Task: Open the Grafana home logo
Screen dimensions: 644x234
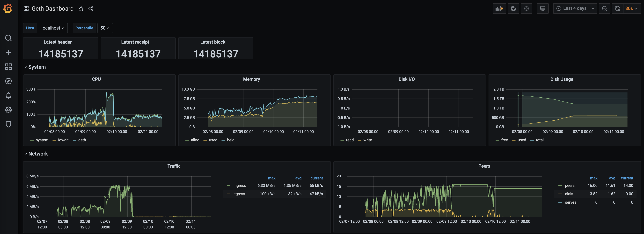Action: (x=8, y=8)
